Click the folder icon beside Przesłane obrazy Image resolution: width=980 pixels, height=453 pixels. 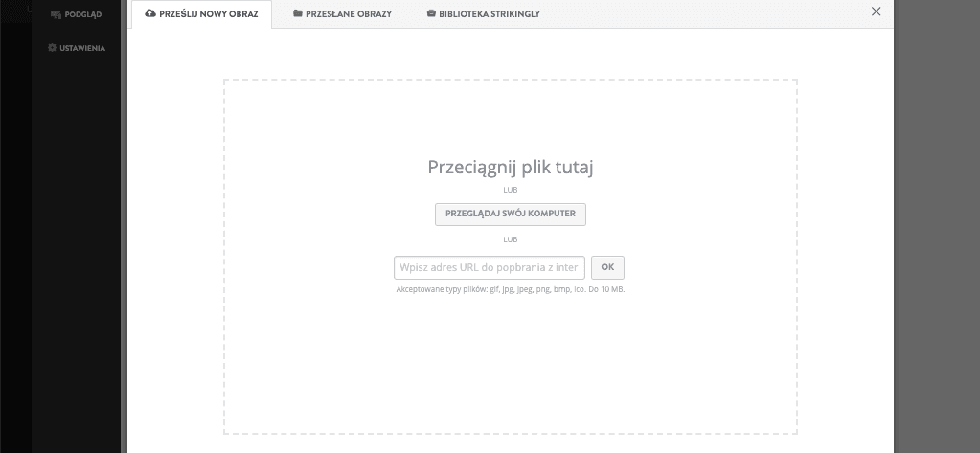[x=298, y=13]
